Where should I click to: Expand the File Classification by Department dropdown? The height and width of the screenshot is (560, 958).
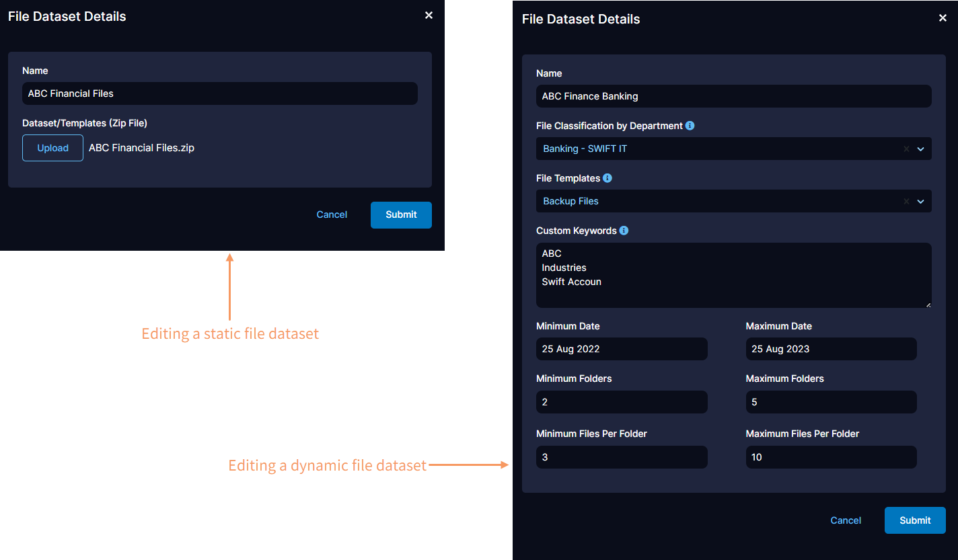920,149
